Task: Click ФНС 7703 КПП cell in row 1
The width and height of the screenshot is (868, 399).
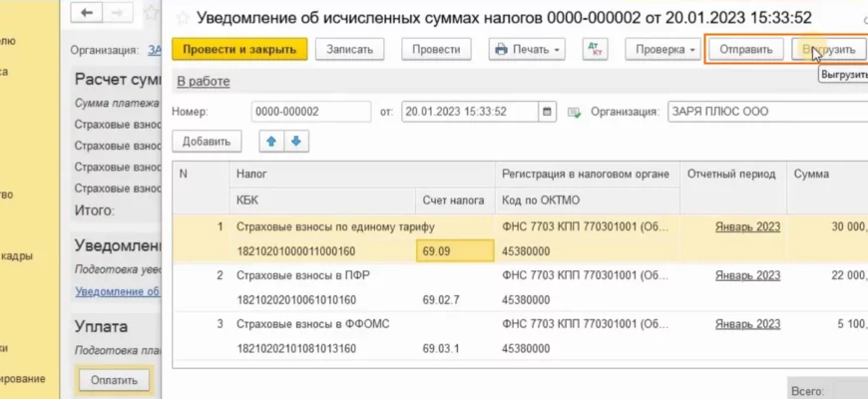Action: click(x=585, y=226)
